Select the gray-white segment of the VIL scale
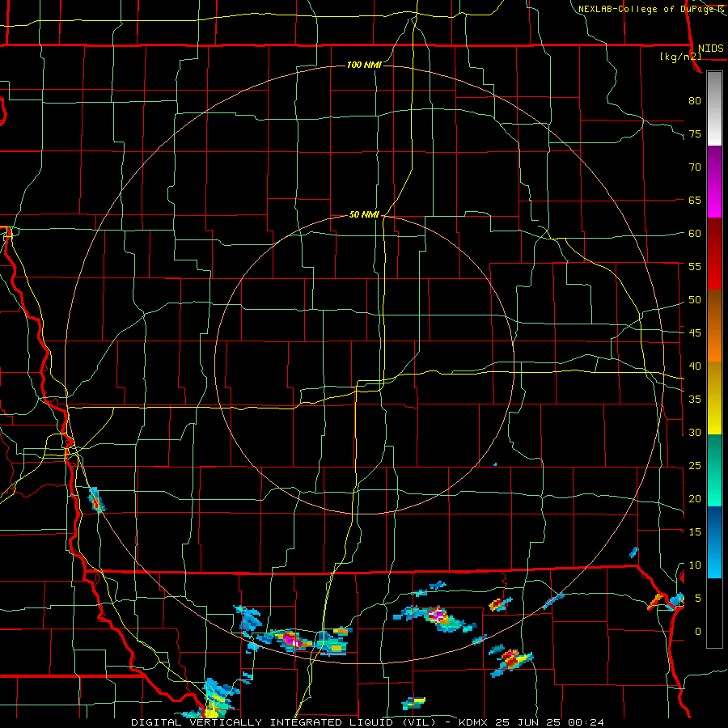 [714, 108]
